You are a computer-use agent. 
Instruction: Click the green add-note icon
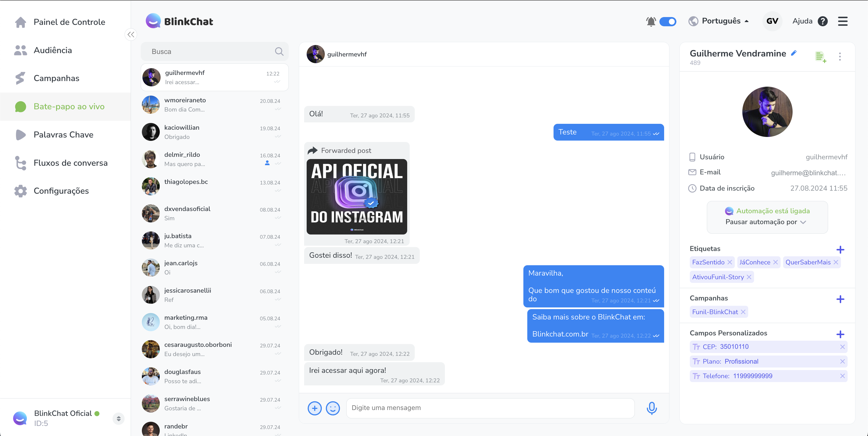coord(821,57)
